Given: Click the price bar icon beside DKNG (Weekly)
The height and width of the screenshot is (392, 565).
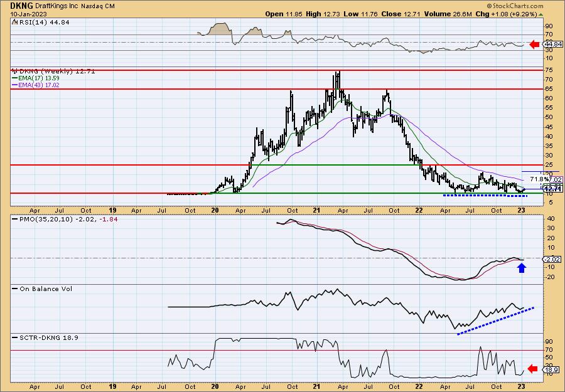Looking at the screenshot, I should (15, 72).
